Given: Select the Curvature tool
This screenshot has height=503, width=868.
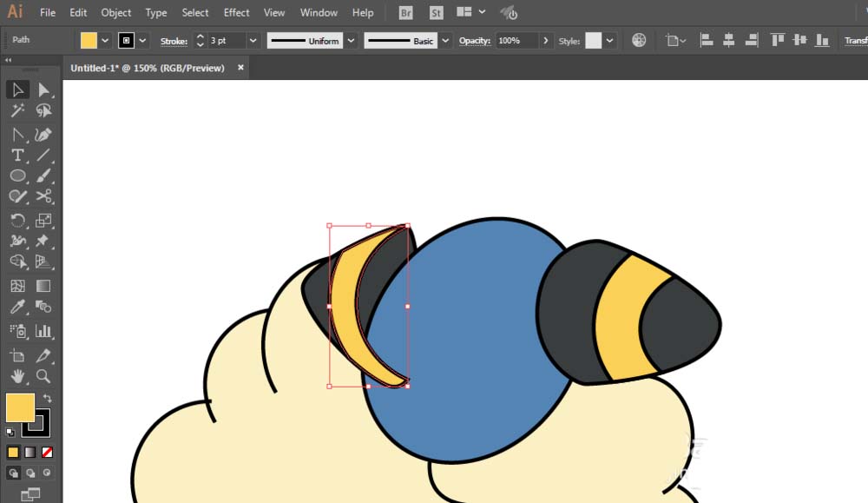Looking at the screenshot, I should point(43,135).
